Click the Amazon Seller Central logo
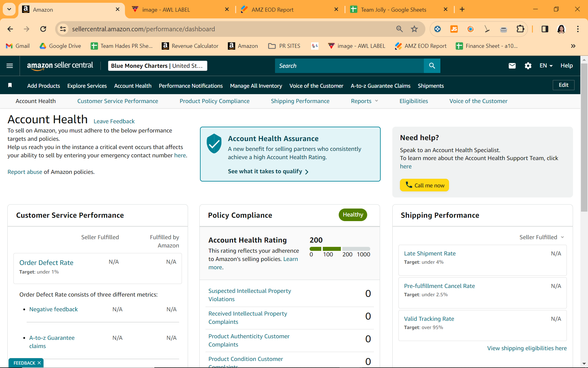The image size is (588, 368). (x=60, y=66)
